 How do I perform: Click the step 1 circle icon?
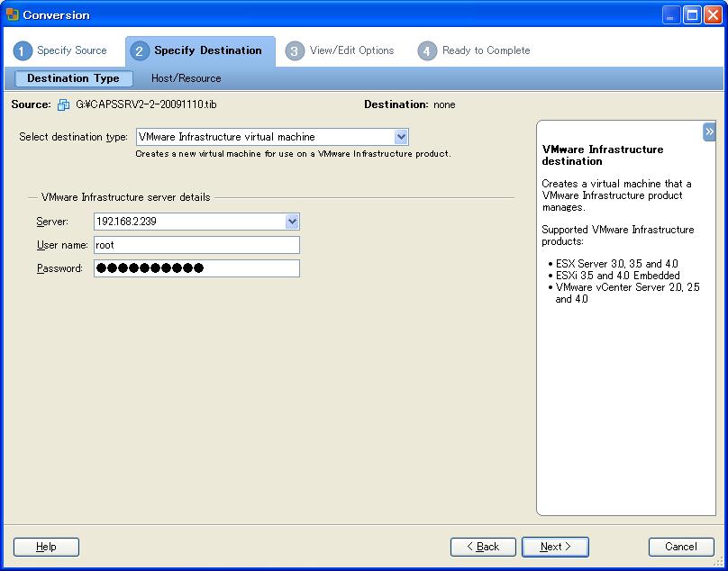pyautogui.click(x=23, y=50)
